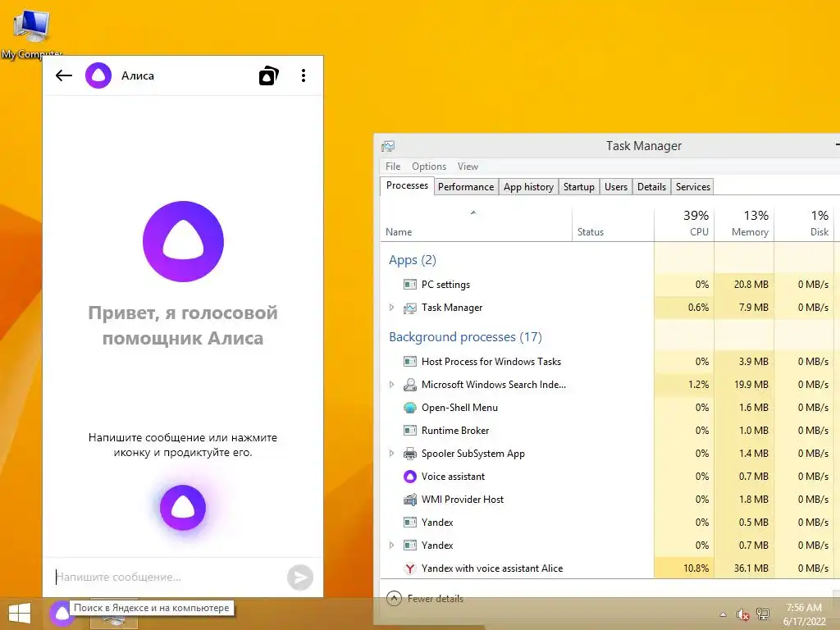
Task: Click the Task Manager title bar icon
Action: click(x=388, y=146)
